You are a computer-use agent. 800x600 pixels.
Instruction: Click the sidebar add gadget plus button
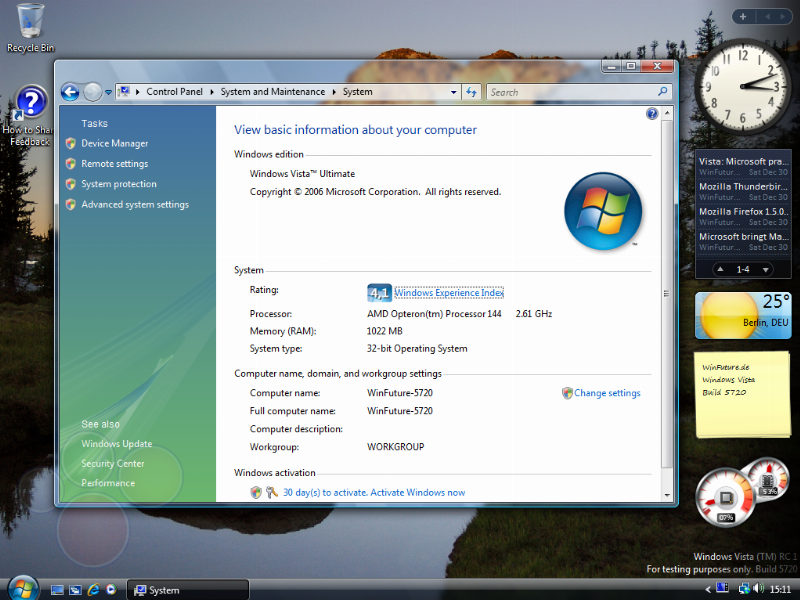pyautogui.click(x=743, y=17)
